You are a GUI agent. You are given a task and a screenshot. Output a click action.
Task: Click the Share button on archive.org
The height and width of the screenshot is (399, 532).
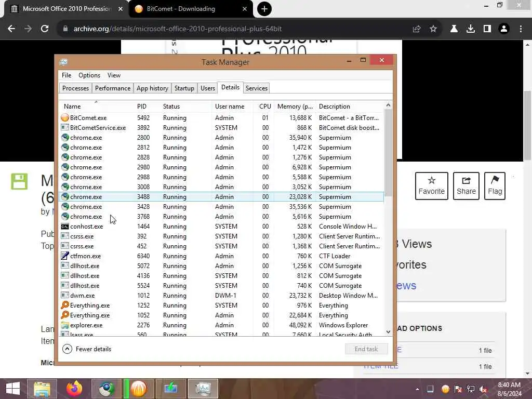[x=466, y=186]
